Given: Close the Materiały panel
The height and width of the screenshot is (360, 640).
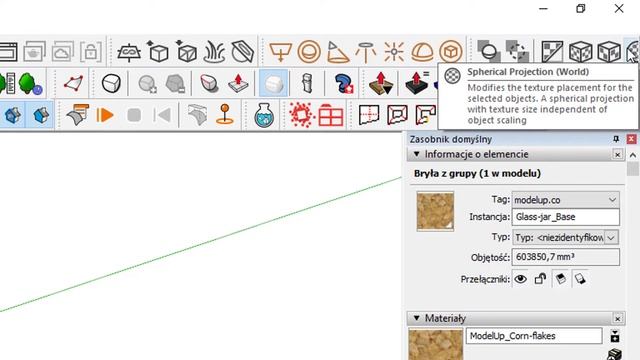Looking at the screenshot, I should (618, 318).
